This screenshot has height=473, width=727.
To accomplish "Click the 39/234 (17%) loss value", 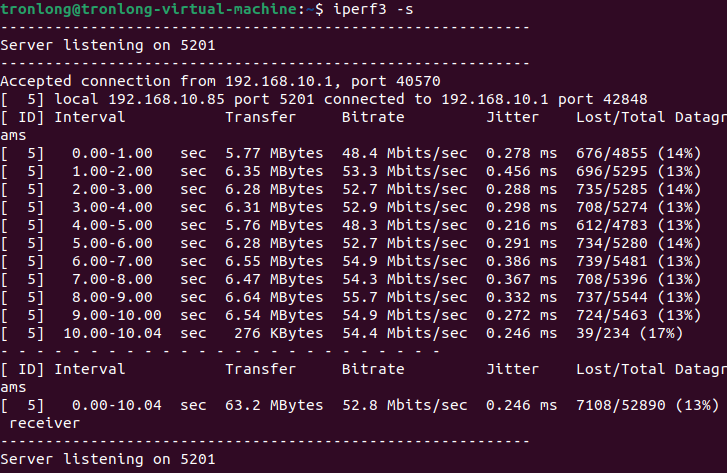I will tap(629, 333).
